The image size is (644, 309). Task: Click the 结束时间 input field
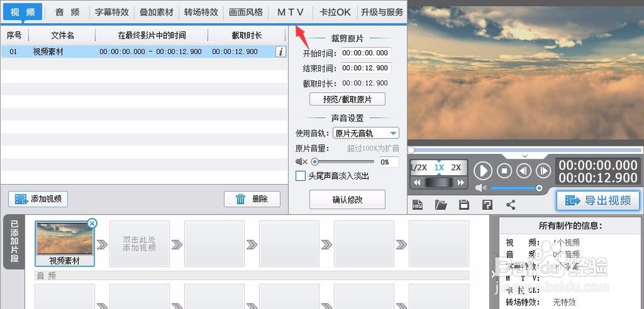[x=366, y=68]
